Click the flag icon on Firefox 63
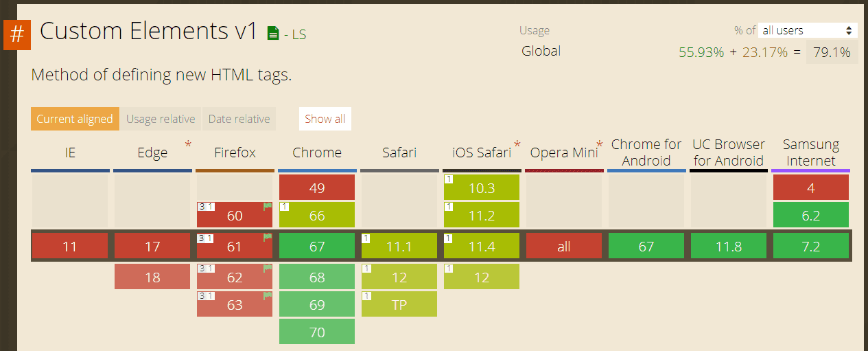868x351 pixels. (x=268, y=296)
